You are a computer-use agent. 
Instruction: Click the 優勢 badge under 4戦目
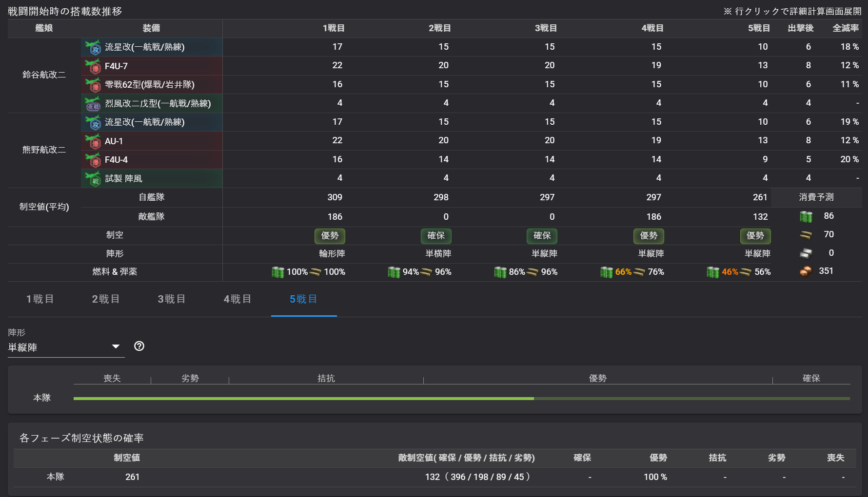[x=649, y=236]
